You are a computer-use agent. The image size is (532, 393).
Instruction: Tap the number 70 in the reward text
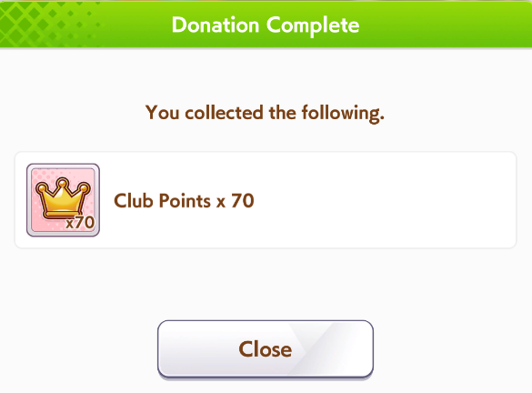(x=243, y=200)
